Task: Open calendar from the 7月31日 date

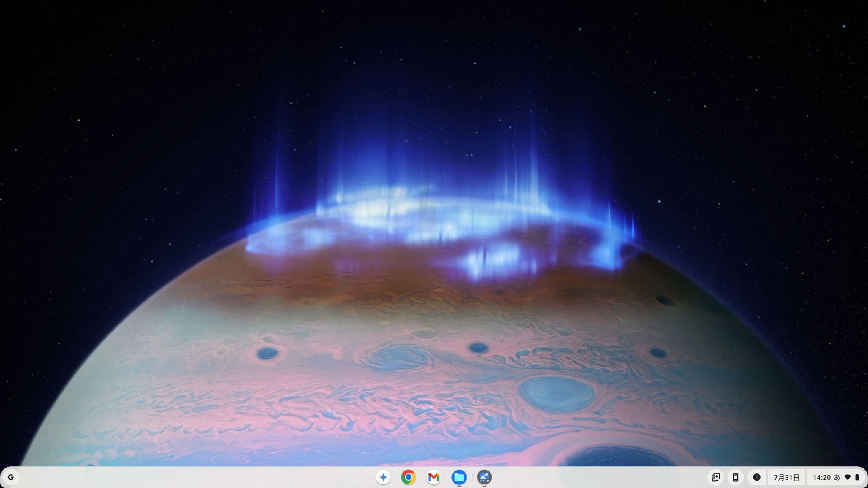Action: (787, 477)
